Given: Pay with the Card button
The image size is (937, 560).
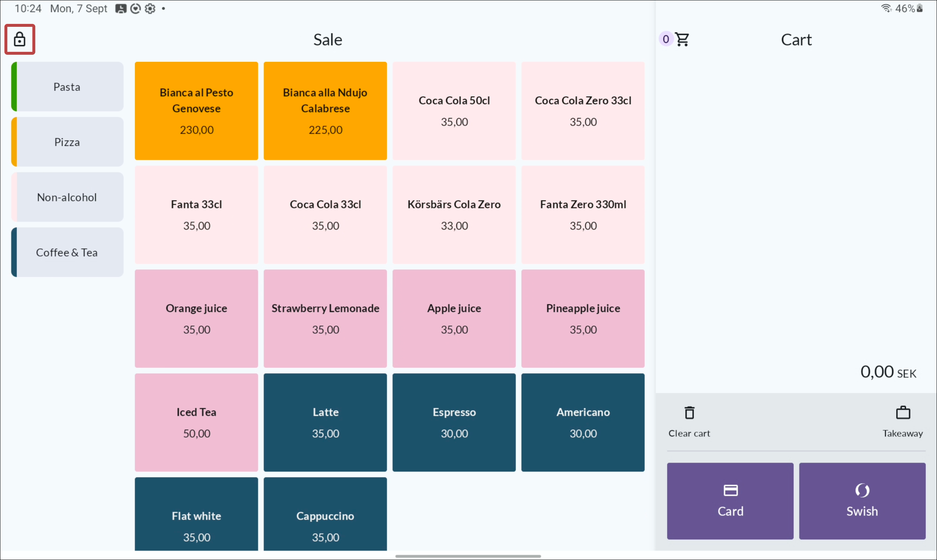Looking at the screenshot, I should [x=730, y=501].
